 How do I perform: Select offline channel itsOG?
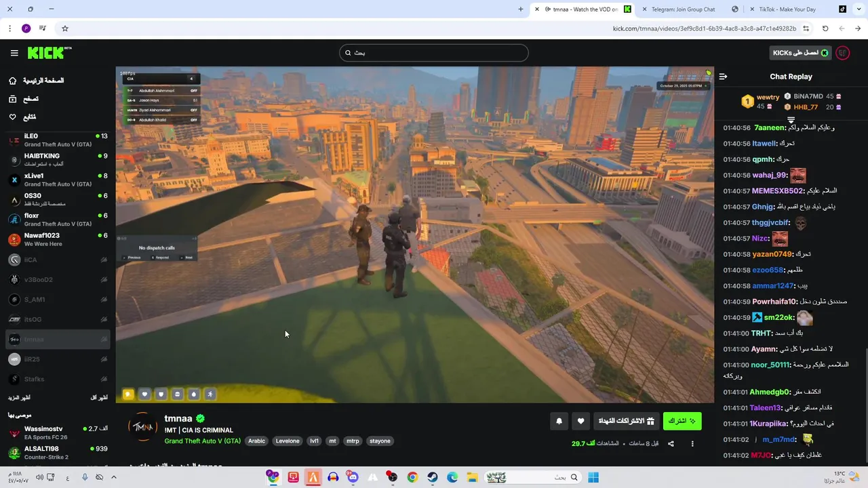click(58, 319)
